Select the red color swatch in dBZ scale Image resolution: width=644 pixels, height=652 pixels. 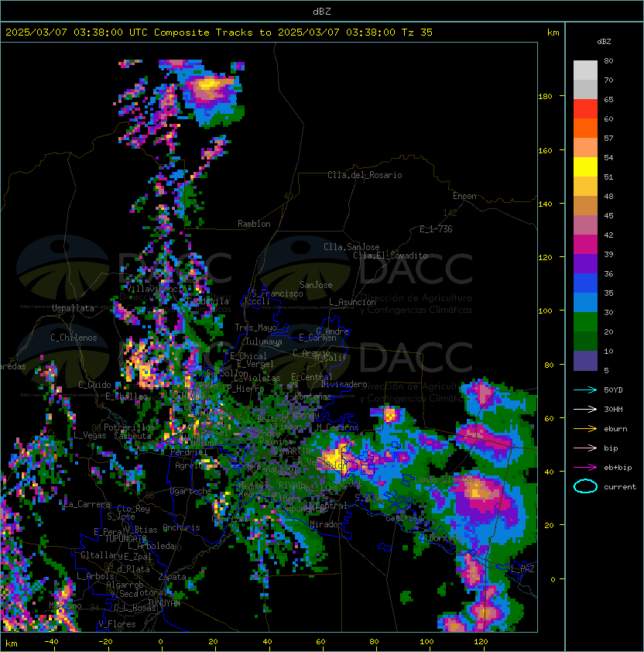point(585,109)
